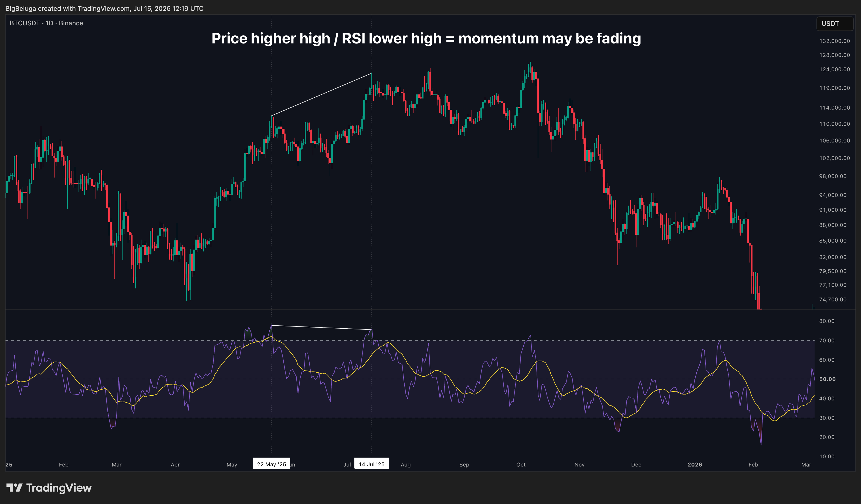Click the Feb 2025 label on time axis

click(63, 464)
